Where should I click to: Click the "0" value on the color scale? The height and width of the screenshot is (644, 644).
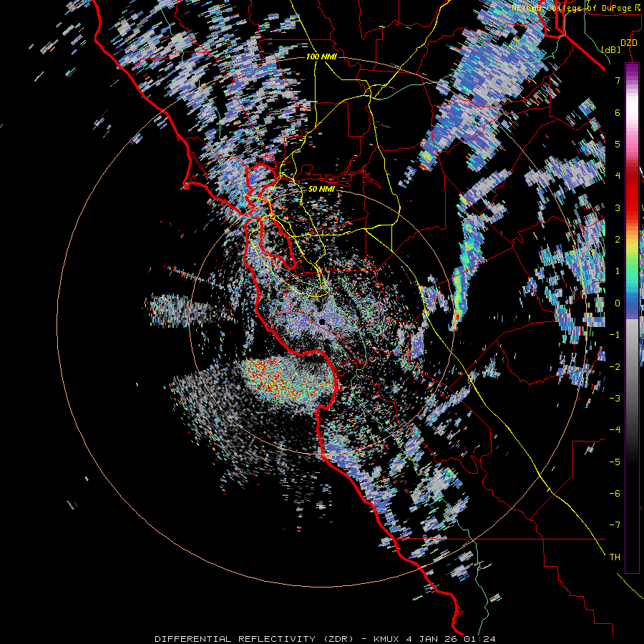(618, 303)
